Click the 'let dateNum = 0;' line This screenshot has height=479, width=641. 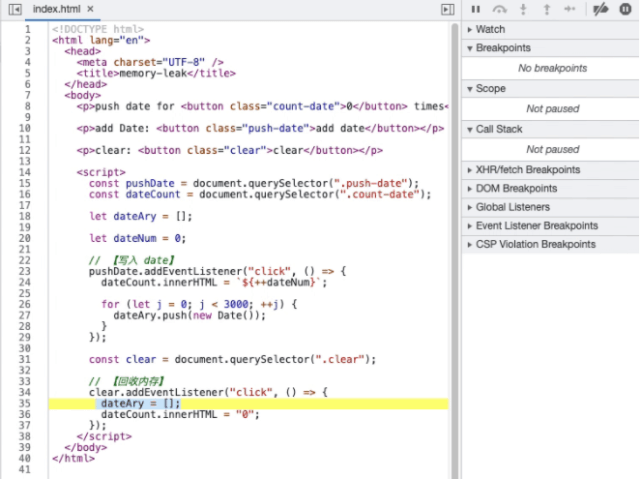point(137,238)
